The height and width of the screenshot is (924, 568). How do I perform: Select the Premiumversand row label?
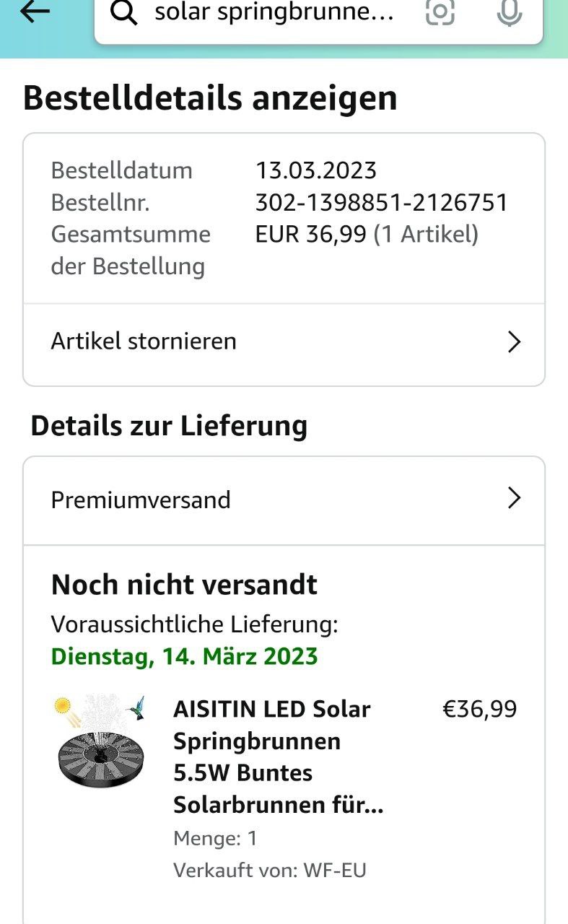point(141,500)
